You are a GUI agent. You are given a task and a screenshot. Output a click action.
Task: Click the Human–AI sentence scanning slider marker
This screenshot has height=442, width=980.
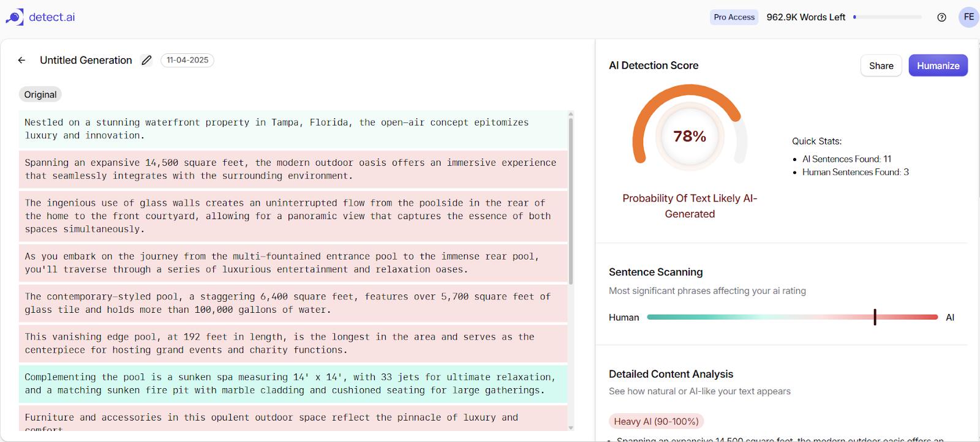[875, 317]
